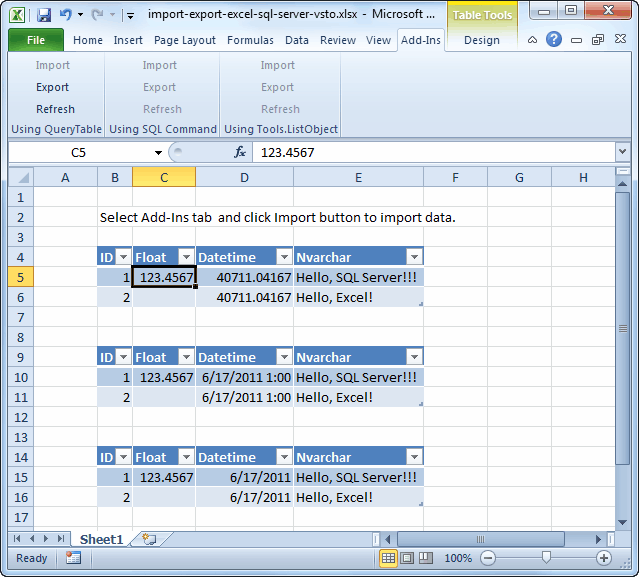Image resolution: width=639 pixels, height=577 pixels.
Task: Click the zoom slider handle
Action: (x=546, y=557)
